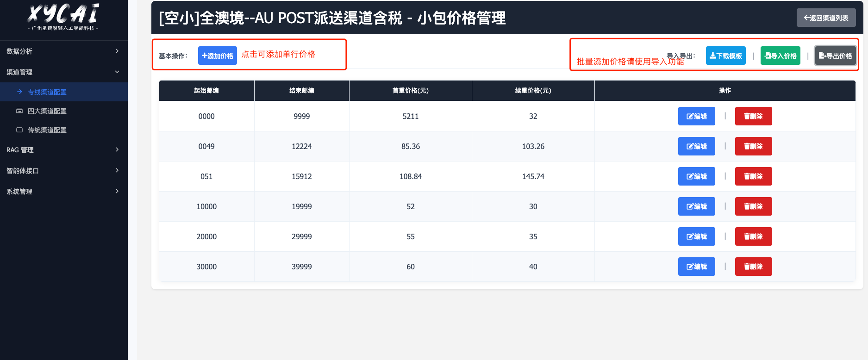Expand the 数据分析 sidebar menu
Image resolution: width=868 pixels, height=360 pixels.
[x=64, y=51]
